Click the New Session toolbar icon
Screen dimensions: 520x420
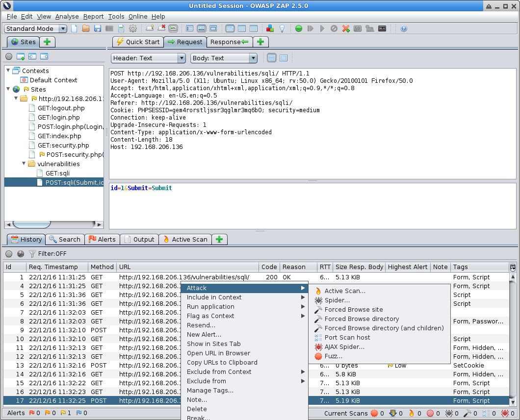pos(74,28)
